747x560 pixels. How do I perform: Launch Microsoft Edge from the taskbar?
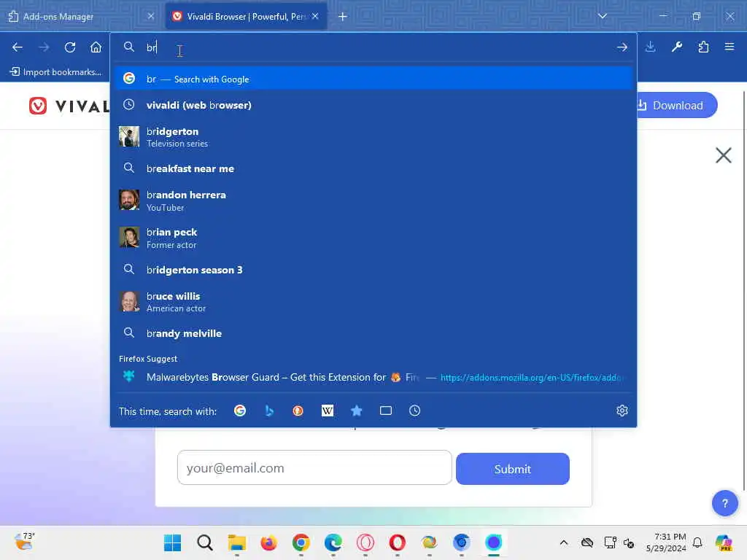point(333,542)
